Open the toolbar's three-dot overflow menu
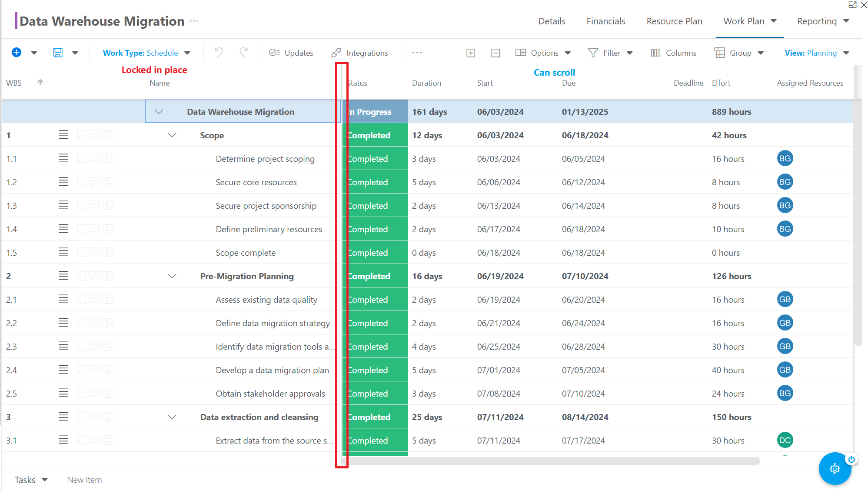Image resolution: width=868 pixels, height=501 pixels. pyautogui.click(x=417, y=53)
